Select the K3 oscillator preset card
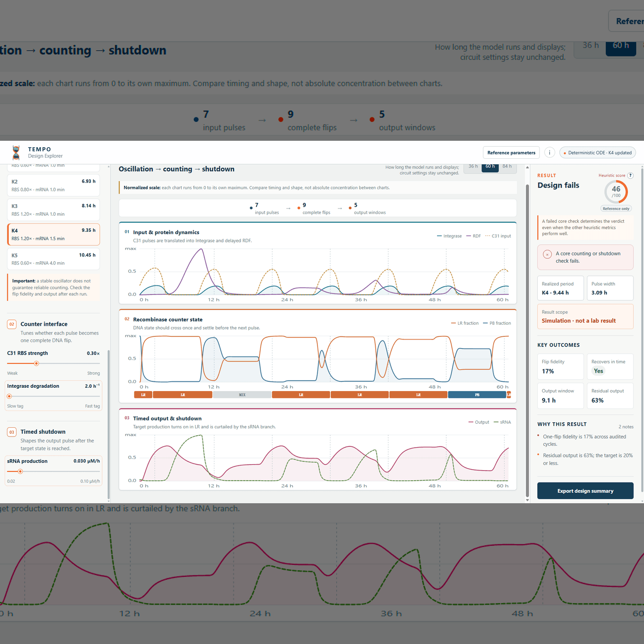 click(x=53, y=210)
